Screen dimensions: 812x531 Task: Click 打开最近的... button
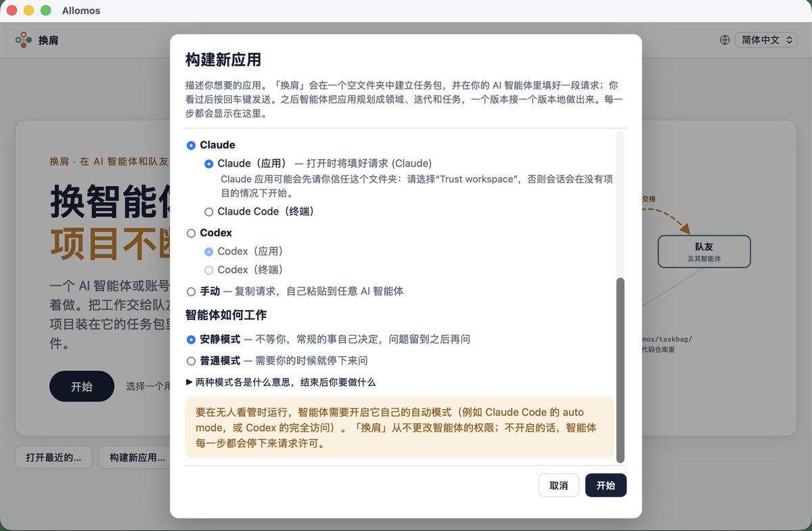53,458
